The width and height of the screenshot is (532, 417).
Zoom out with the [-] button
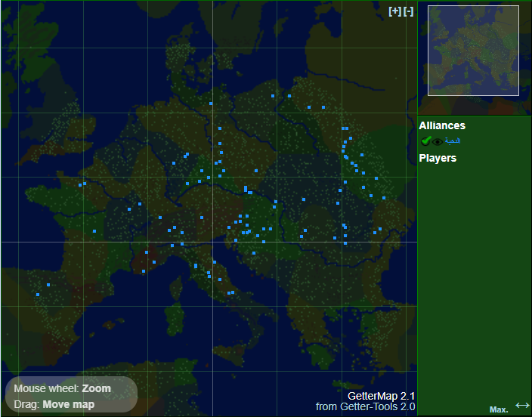pos(409,11)
